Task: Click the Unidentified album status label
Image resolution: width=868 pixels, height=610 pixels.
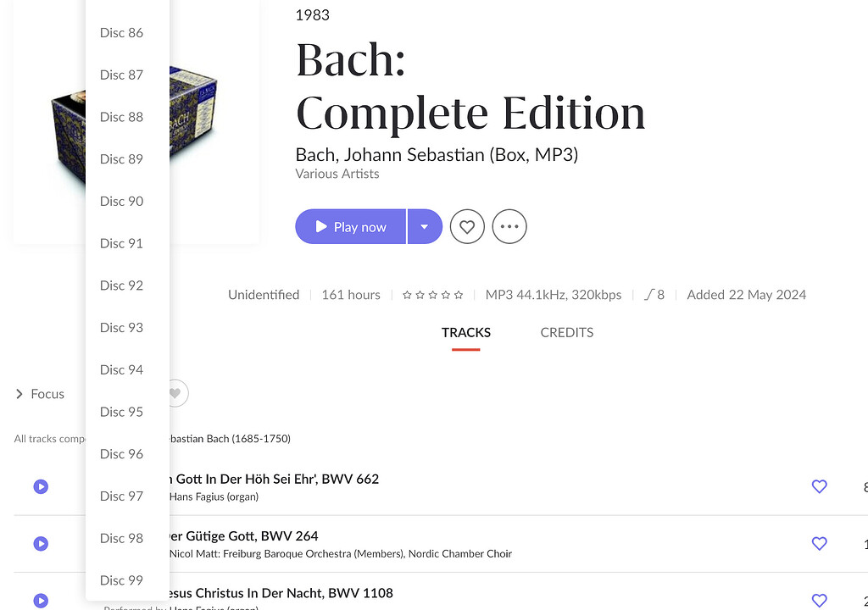Action: pos(263,294)
